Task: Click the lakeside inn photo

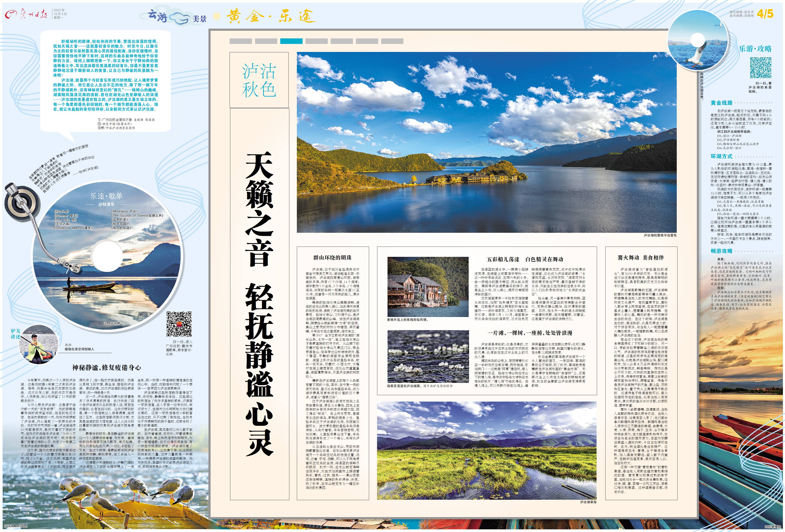Action: (x=428, y=287)
